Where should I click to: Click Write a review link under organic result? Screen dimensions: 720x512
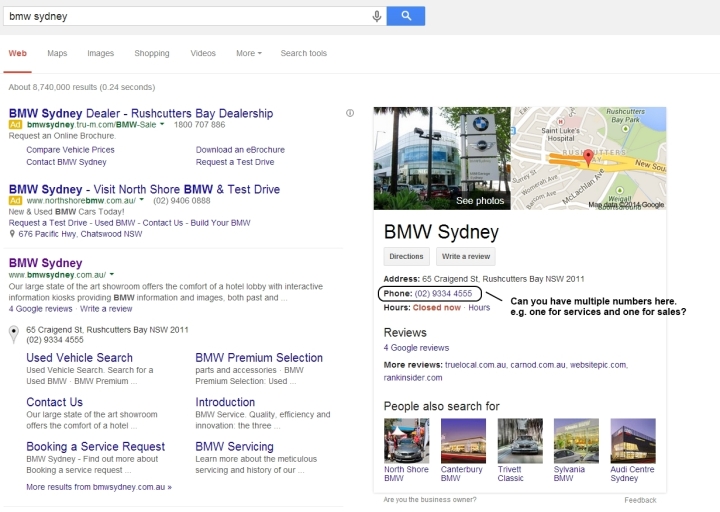click(x=106, y=309)
